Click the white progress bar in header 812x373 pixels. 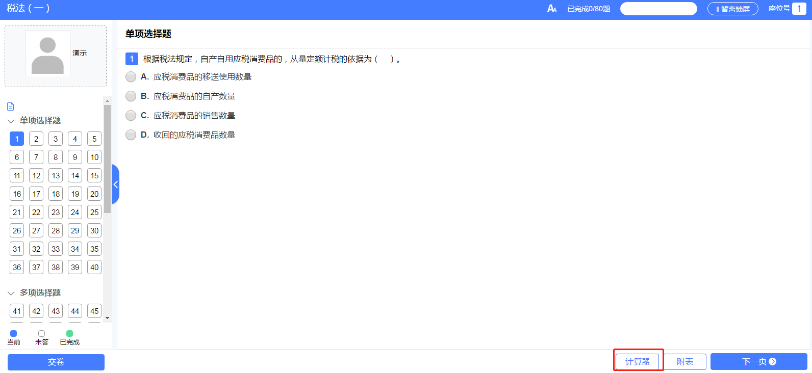point(659,9)
